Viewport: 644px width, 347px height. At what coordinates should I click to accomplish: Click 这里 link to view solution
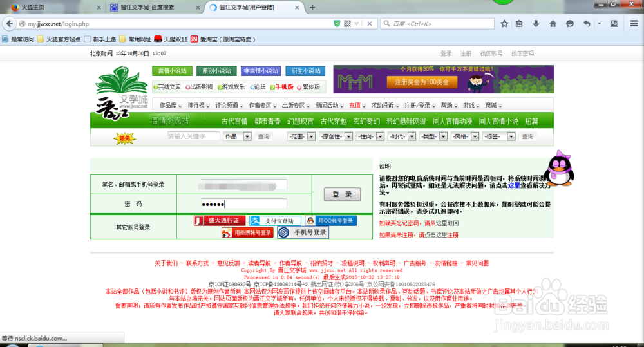pos(514,185)
